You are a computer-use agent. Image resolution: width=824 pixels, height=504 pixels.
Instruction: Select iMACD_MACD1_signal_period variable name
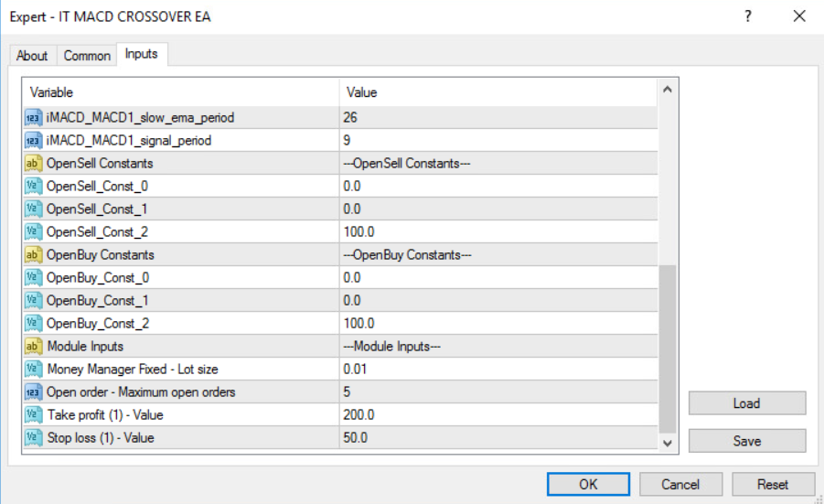click(129, 141)
